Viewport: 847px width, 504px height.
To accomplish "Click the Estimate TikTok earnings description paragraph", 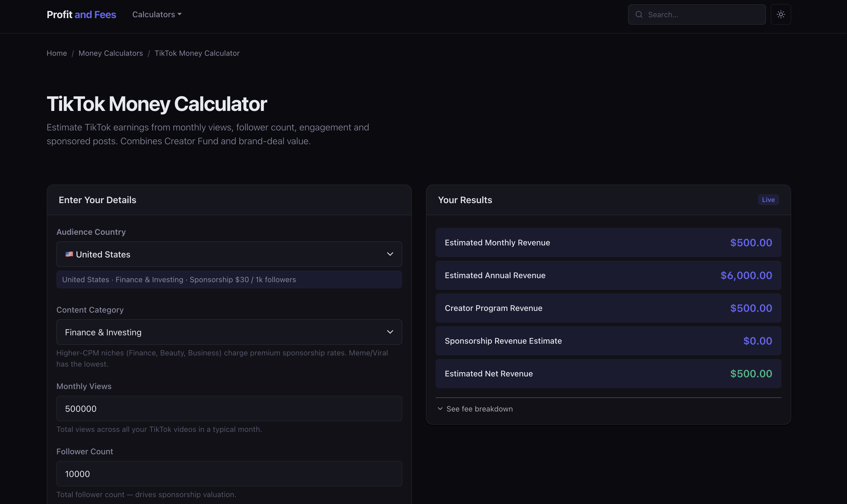I will point(208,134).
